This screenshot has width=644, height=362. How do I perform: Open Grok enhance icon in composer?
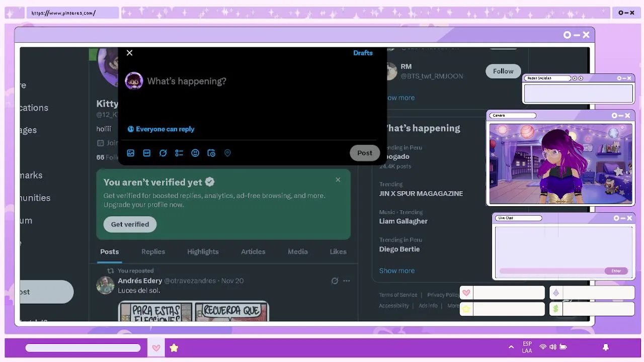coord(163,153)
